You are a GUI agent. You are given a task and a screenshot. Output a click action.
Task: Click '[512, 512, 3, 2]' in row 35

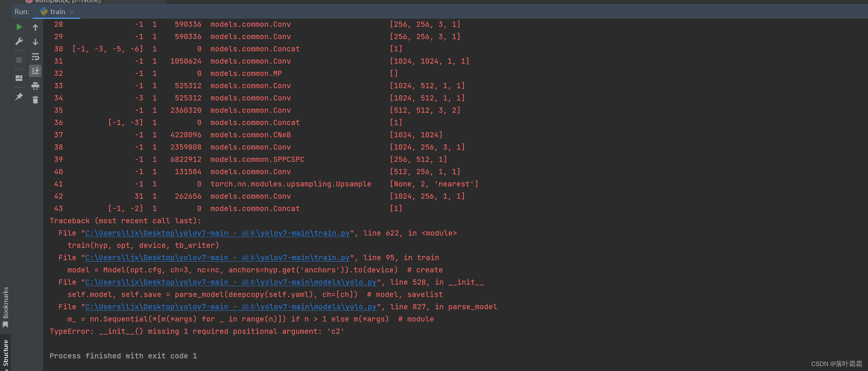tap(425, 110)
